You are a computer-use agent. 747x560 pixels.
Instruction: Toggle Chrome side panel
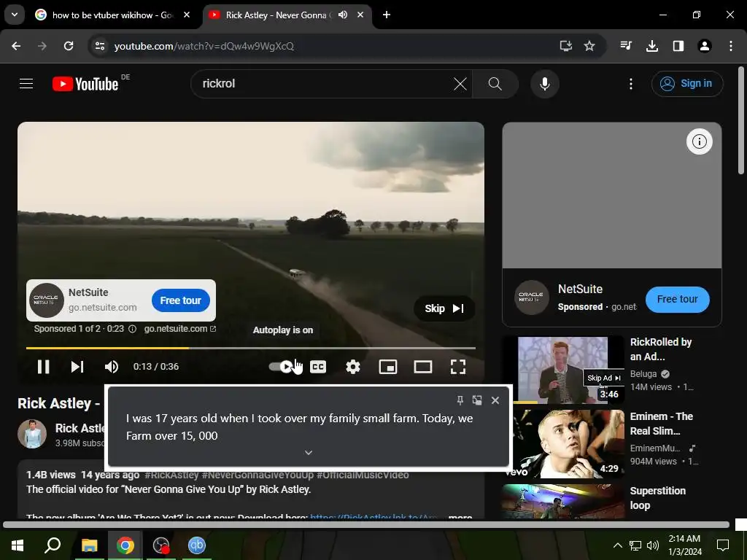tap(678, 46)
